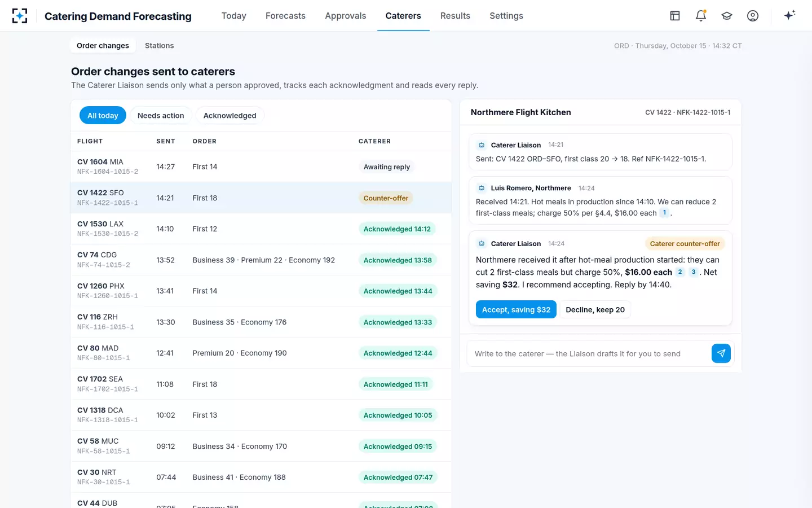Open citation 1 in Luis Romero's message
Viewport: 812px width, 508px height.
pos(664,213)
